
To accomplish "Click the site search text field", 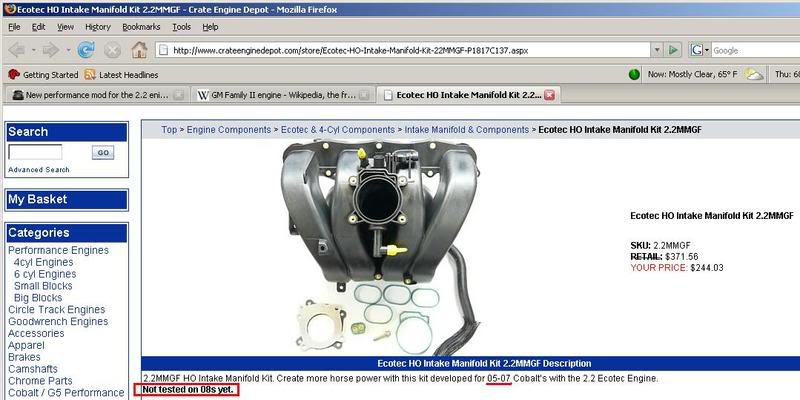I will click(x=35, y=152).
